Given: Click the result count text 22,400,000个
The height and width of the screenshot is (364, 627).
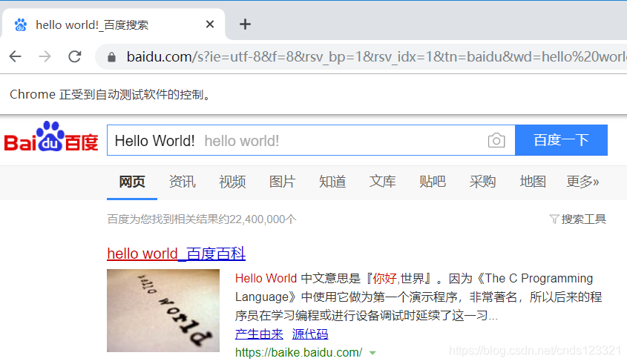Looking at the screenshot, I should [x=263, y=219].
